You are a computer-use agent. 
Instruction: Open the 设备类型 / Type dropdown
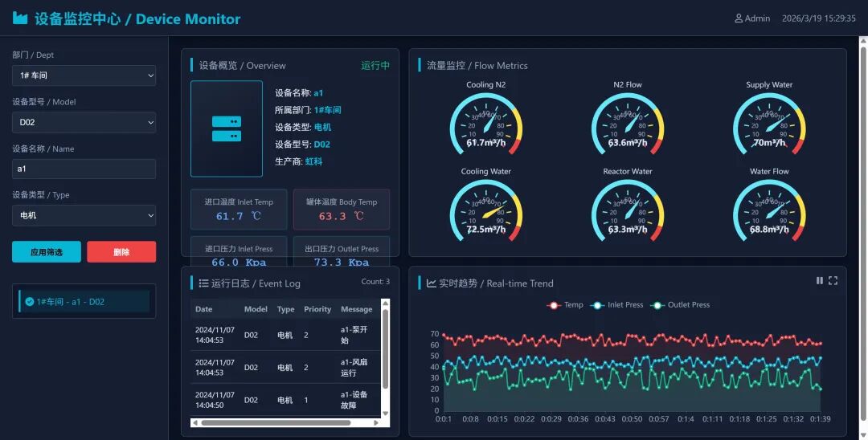click(84, 215)
